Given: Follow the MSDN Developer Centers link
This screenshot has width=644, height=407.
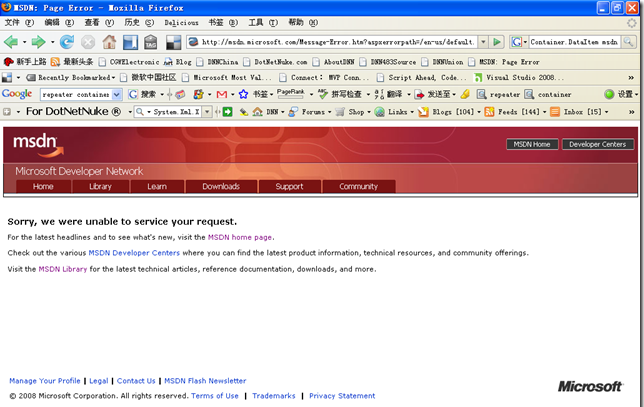Looking at the screenshot, I should click(x=134, y=253).
